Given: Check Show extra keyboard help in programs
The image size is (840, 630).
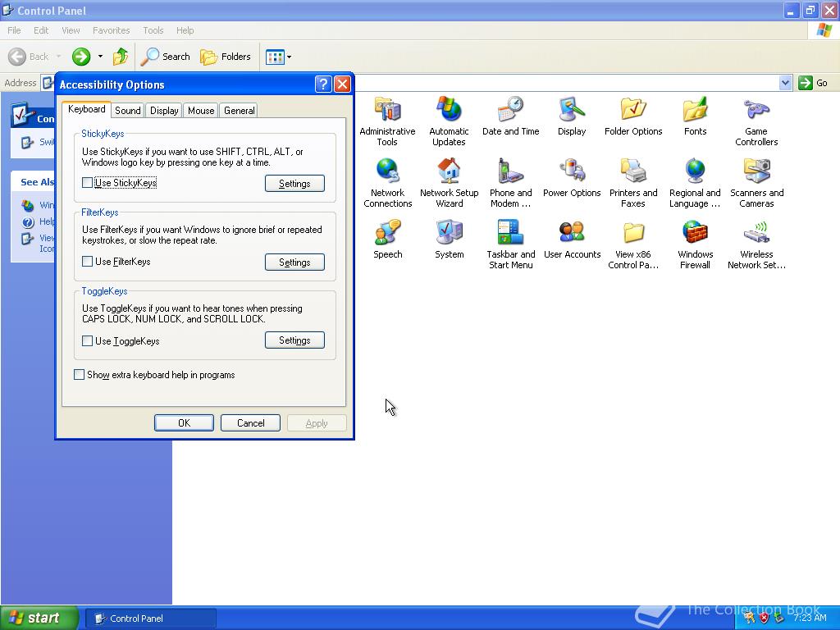Looking at the screenshot, I should click(x=79, y=374).
